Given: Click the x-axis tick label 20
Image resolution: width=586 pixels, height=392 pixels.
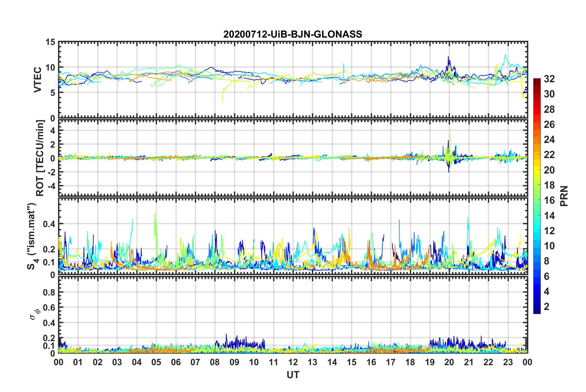Looking at the screenshot, I should point(449,362).
